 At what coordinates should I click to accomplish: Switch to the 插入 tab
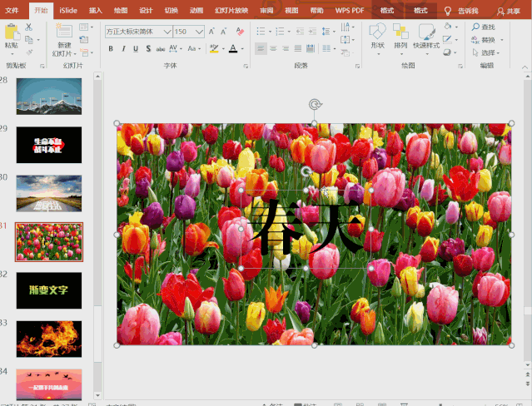tap(96, 11)
